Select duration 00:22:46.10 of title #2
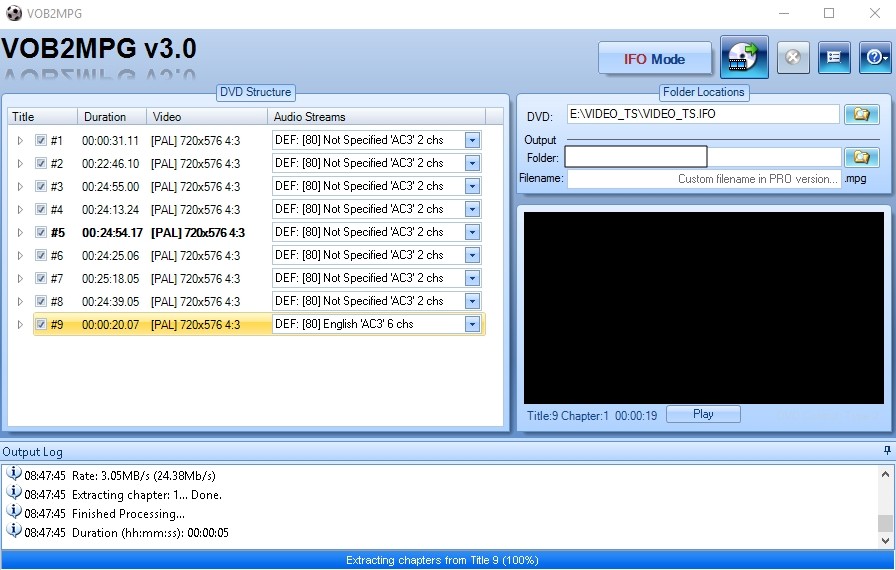Image resolution: width=896 pixels, height=570 pixels. (110, 163)
